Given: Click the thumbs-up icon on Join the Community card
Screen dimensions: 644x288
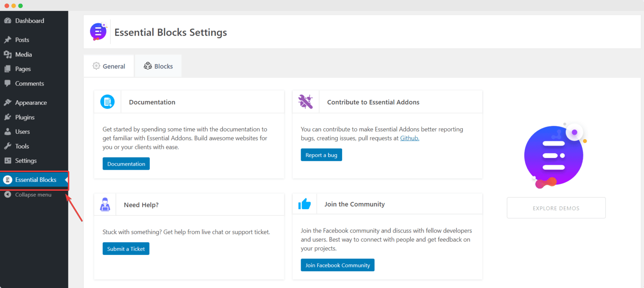Looking at the screenshot, I should [305, 203].
